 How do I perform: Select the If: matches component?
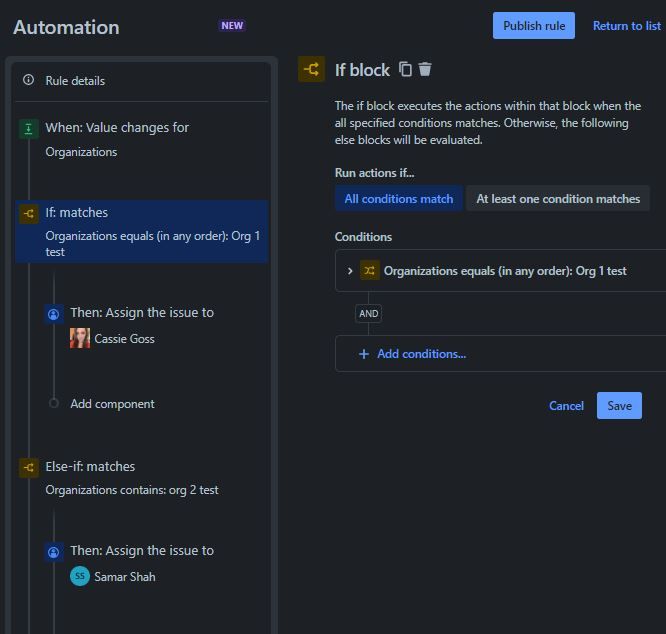(x=141, y=232)
